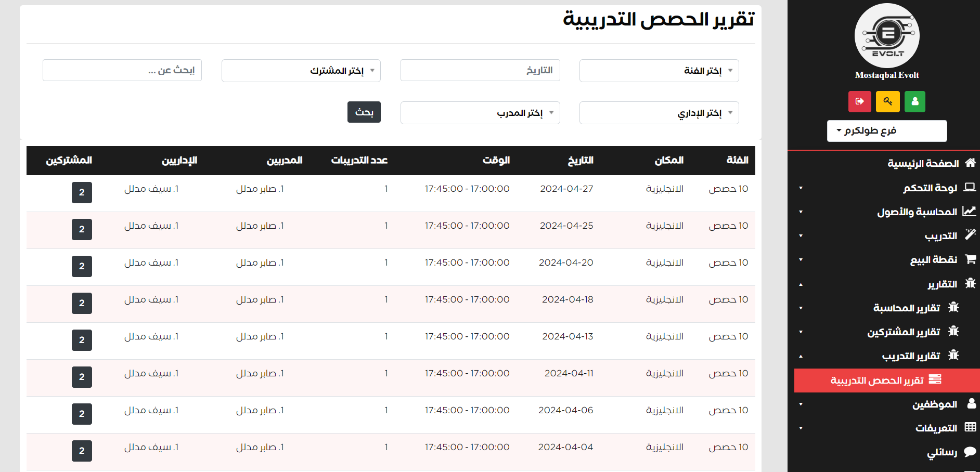980x472 pixels.
Task: Click the red logout icon button
Action: tap(859, 101)
